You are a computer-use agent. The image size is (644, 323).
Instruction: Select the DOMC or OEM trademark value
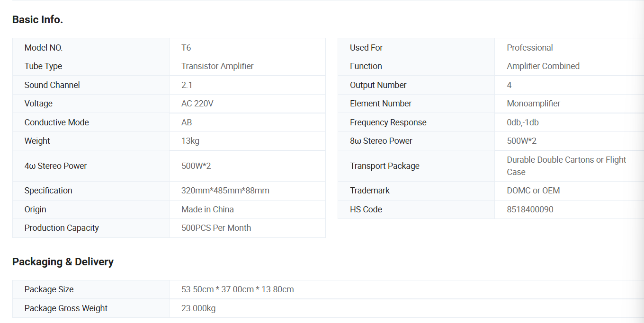[x=533, y=191]
